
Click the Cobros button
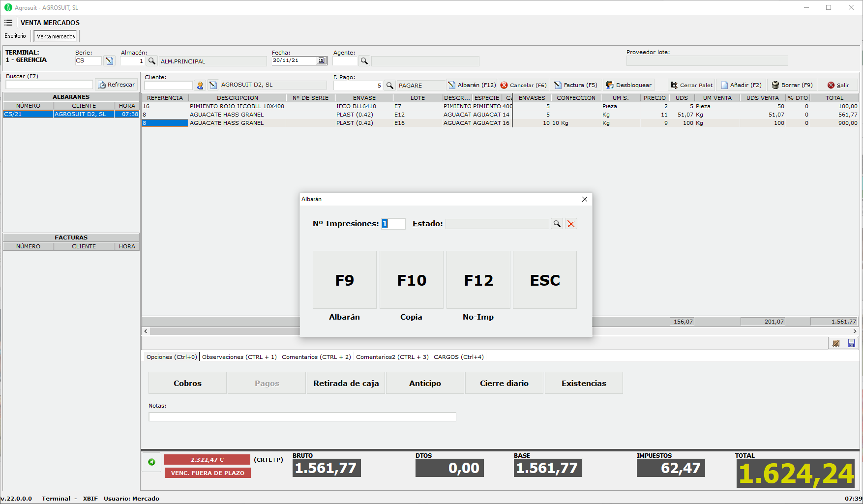pos(187,383)
